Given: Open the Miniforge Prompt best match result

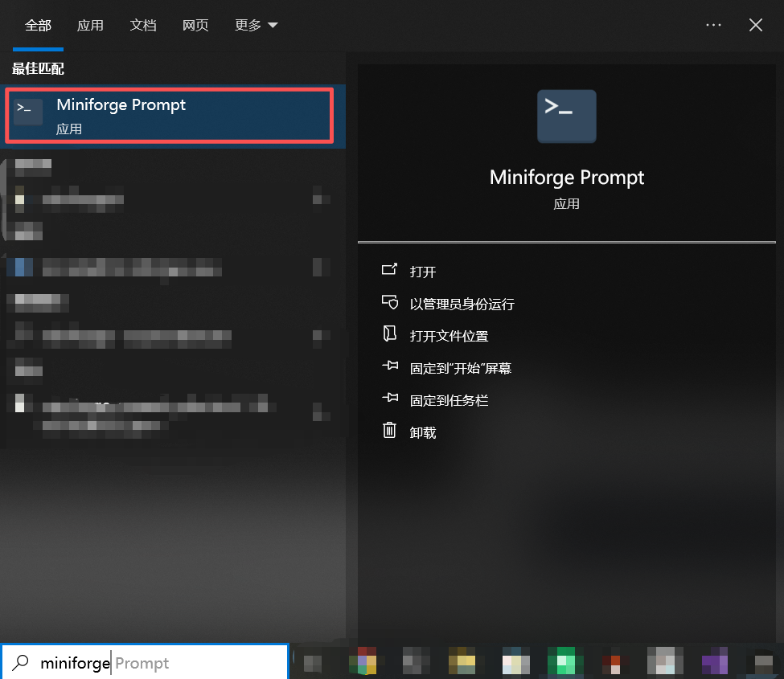Looking at the screenshot, I should [173, 116].
